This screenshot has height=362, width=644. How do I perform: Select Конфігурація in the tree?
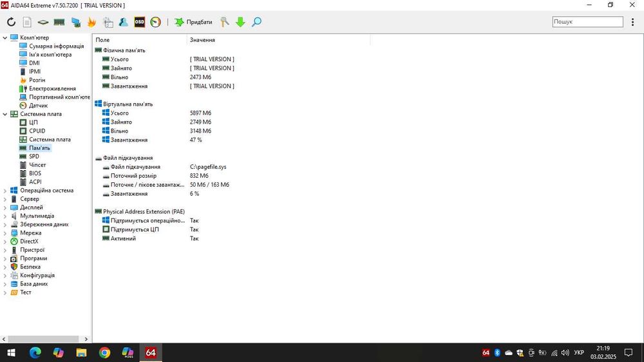(x=37, y=275)
